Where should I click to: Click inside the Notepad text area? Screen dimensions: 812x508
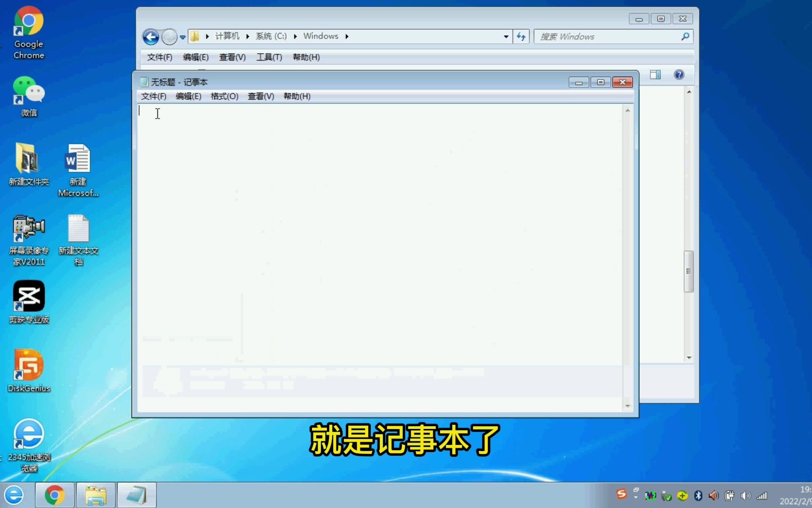click(x=380, y=258)
